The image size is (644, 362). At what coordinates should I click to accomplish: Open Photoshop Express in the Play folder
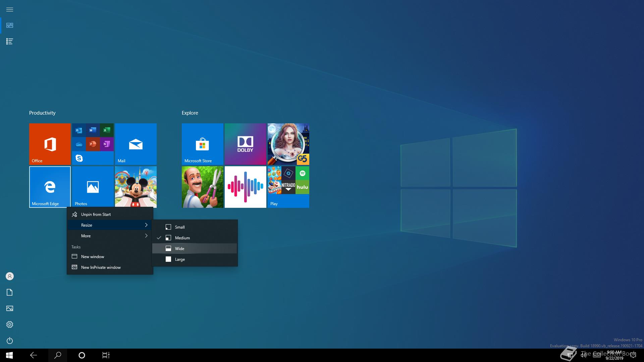tap(288, 173)
